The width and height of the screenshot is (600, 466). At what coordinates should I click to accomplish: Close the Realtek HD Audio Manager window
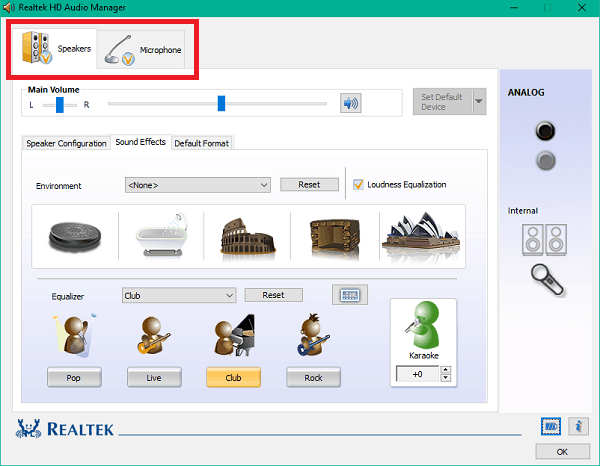pyautogui.click(x=582, y=8)
